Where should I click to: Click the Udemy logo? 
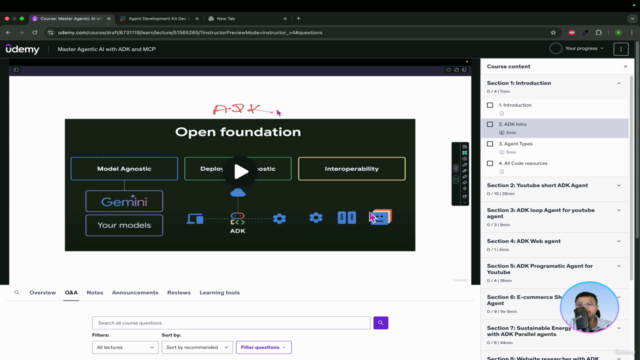(22, 49)
